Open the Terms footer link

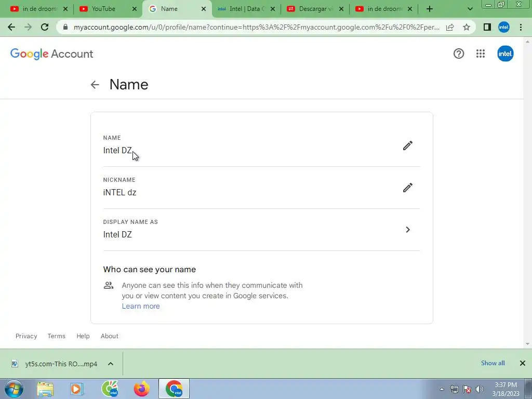(x=56, y=336)
